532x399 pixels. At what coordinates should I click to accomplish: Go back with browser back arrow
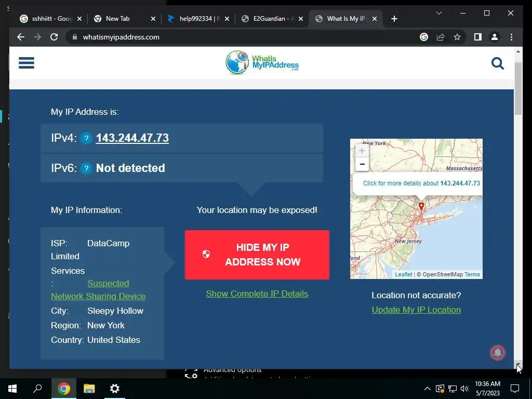point(21,37)
